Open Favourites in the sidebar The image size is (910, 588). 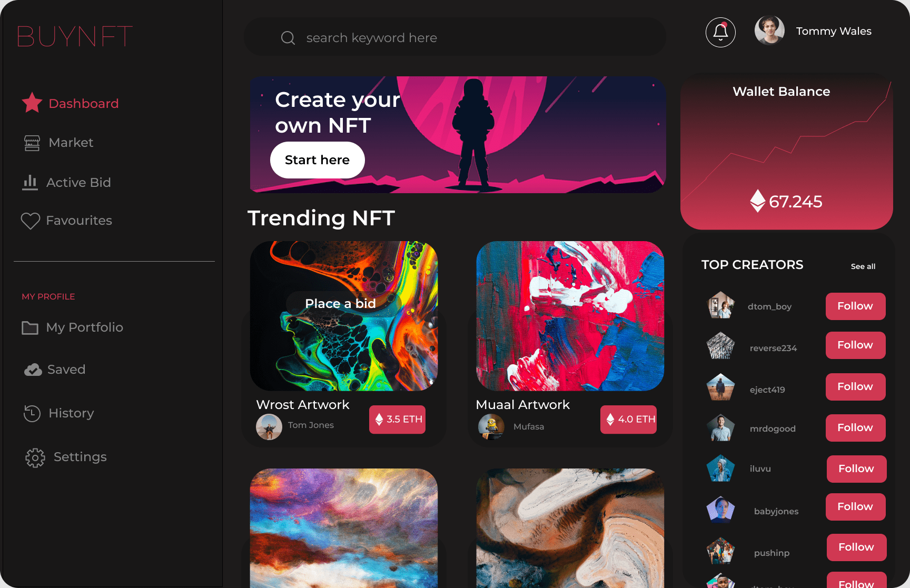coord(67,221)
